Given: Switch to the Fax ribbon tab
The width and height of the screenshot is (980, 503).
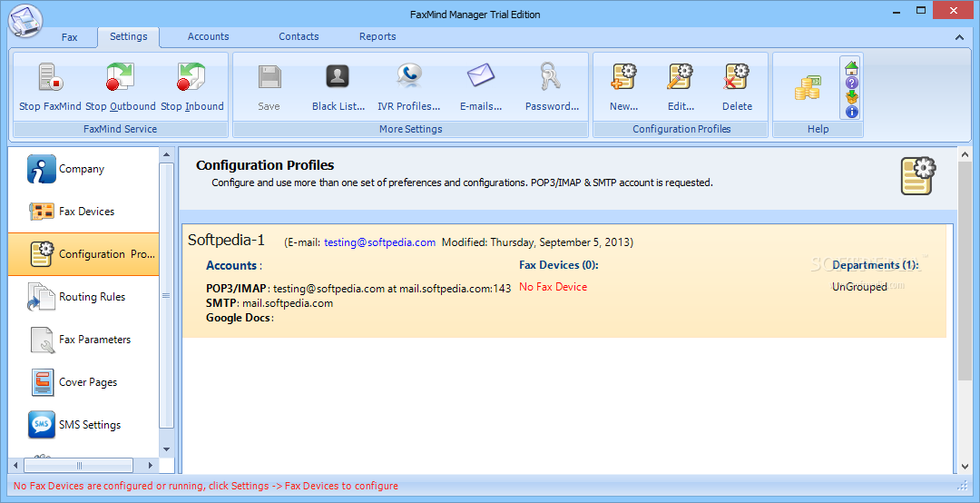Looking at the screenshot, I should [69, 37].
